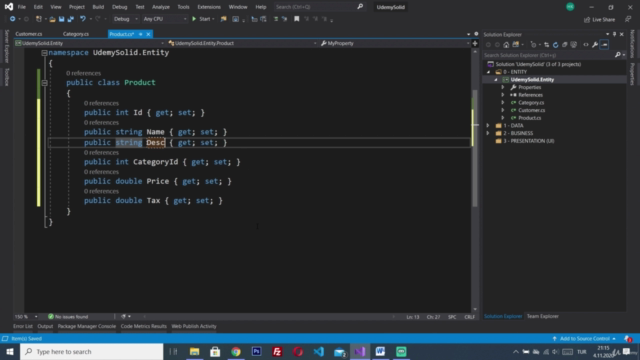The height and width of the screenshot is (360, 640).
Task: Open the Toolbox side tab
Action: coord(6,77)
